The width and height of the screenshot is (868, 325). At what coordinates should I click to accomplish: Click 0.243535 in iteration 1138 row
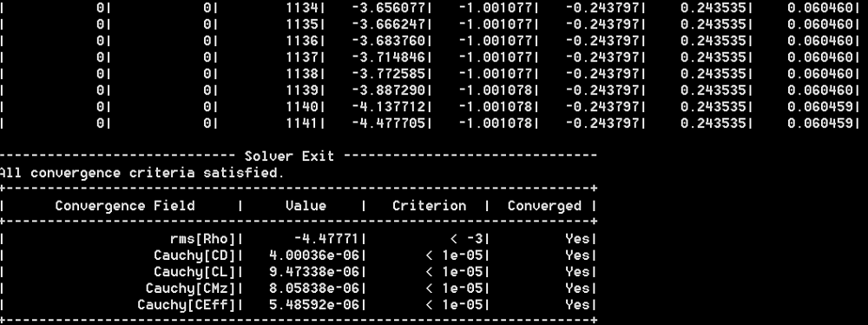713,74
